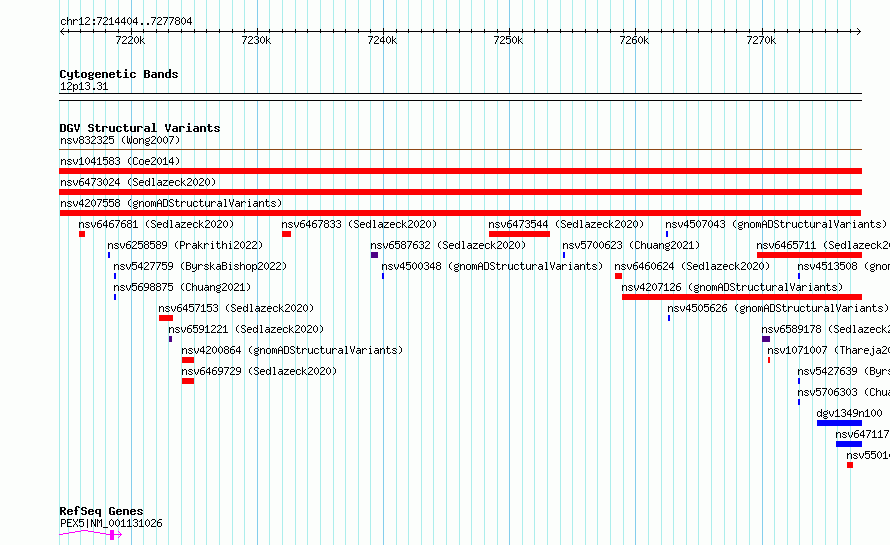Click the nsv6457153 (Sedlazeck2020) label
890x545 pixels.
click(x=236, y=308)
